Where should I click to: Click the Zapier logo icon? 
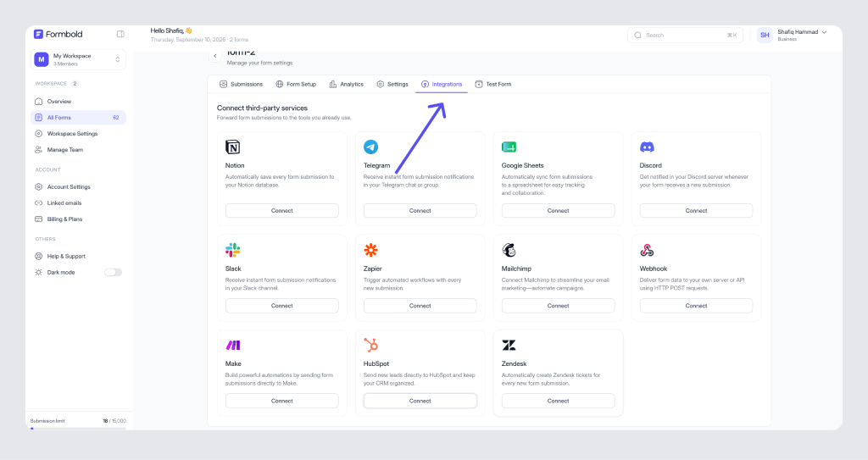coord(371,250)
